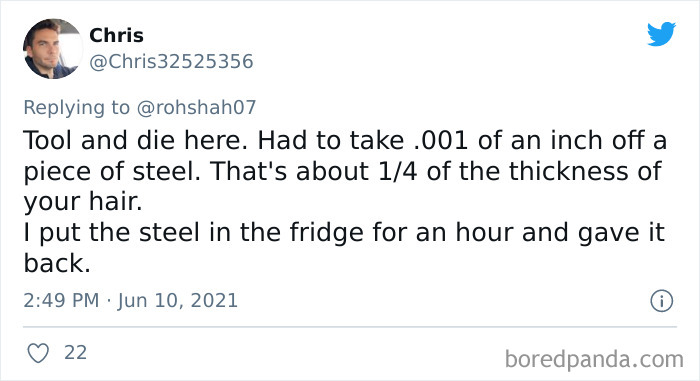700x381 pixels.
Task: Click the 'Replying to' text
Action: point(76,108)
